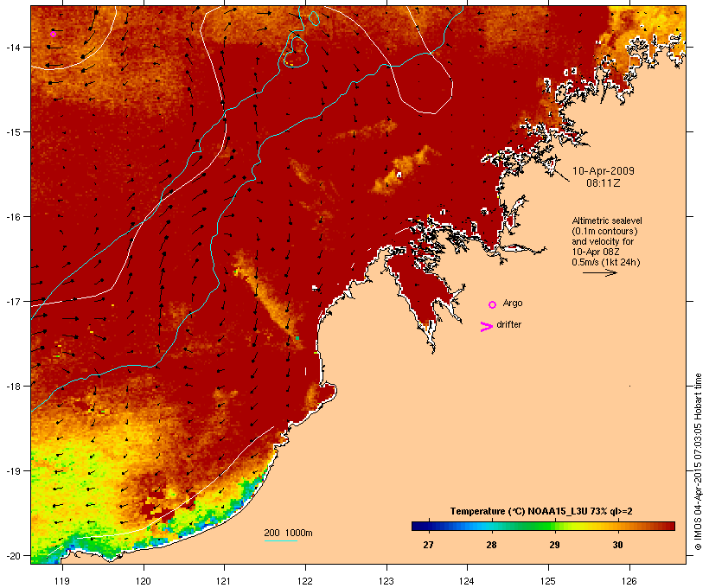This screenshot has height=588, width=709.
Task: Click the longitude axis label 126
Action: [629, 581]
